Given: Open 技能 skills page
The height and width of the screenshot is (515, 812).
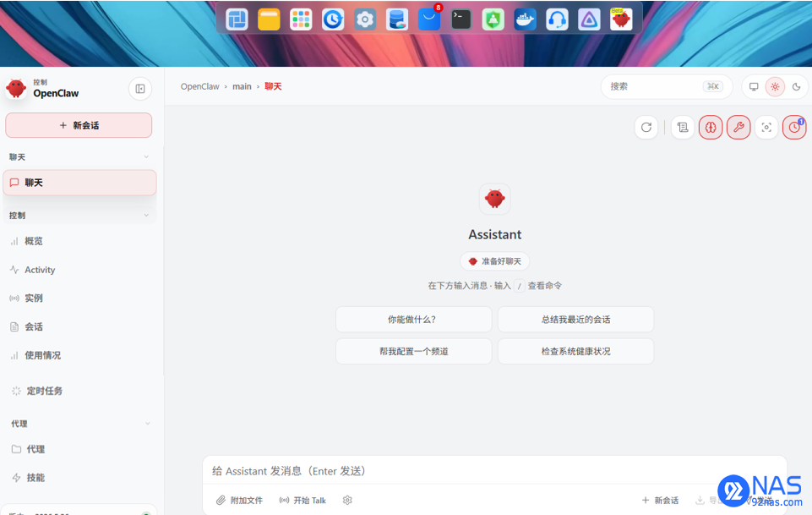Looking at the screenshot, I should click(x=79, y=478).
